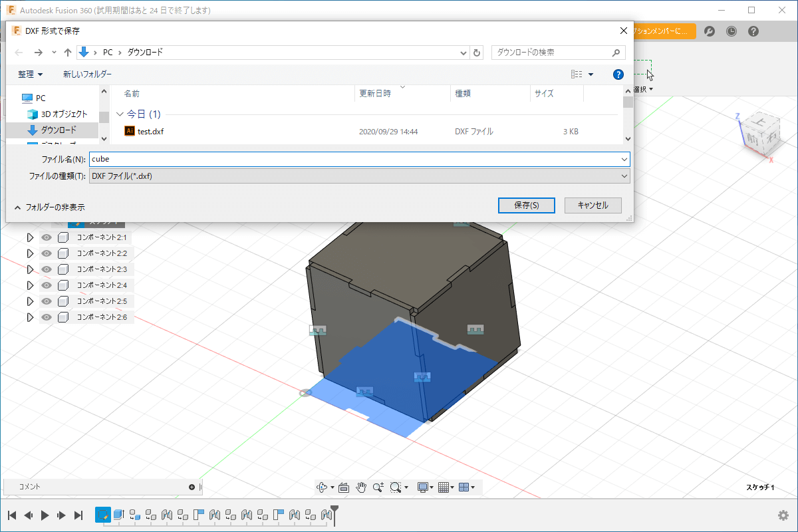Select the Zoom magnifier tool

(x=378, y=487)
